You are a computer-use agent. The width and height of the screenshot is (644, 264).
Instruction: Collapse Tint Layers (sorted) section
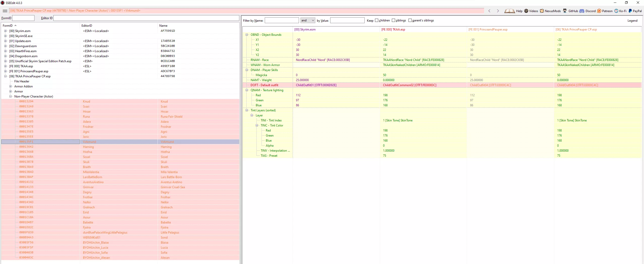pos(247,110)
